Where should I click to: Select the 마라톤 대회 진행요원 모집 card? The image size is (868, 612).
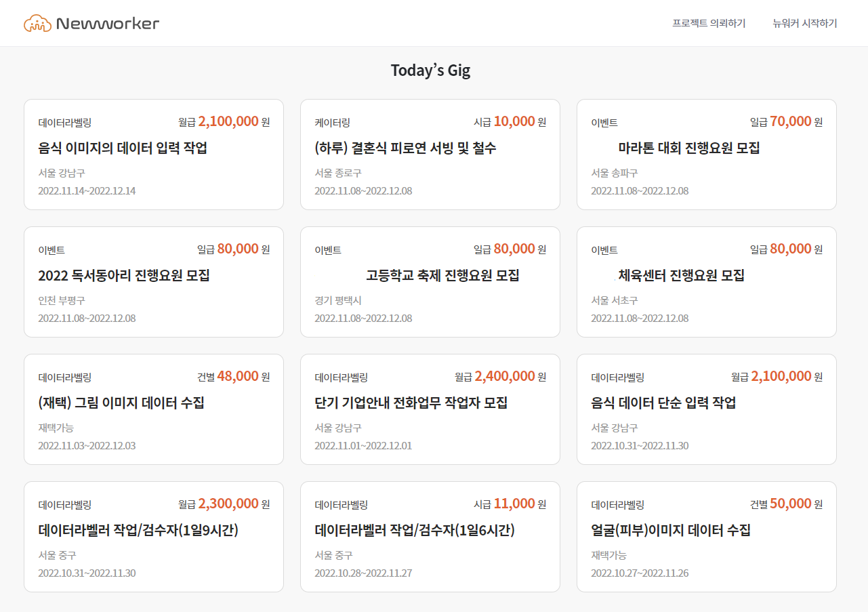[x=688, y=148]
